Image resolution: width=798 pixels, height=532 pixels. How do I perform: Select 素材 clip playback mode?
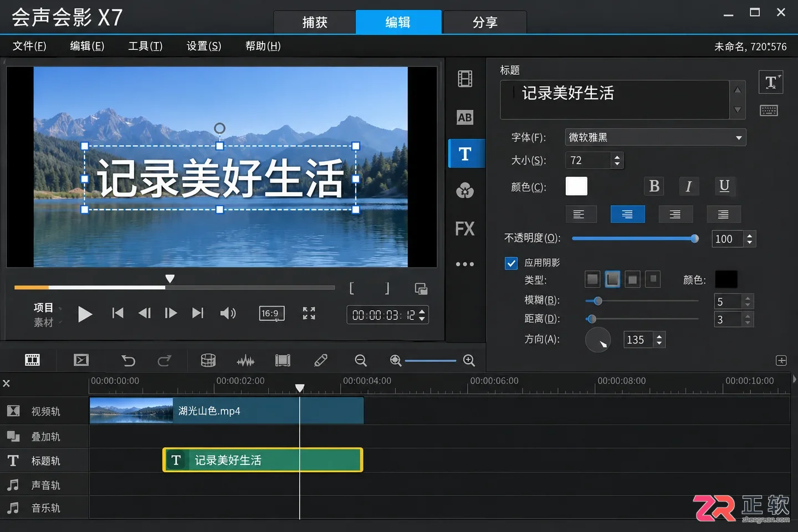click(43, 323)
